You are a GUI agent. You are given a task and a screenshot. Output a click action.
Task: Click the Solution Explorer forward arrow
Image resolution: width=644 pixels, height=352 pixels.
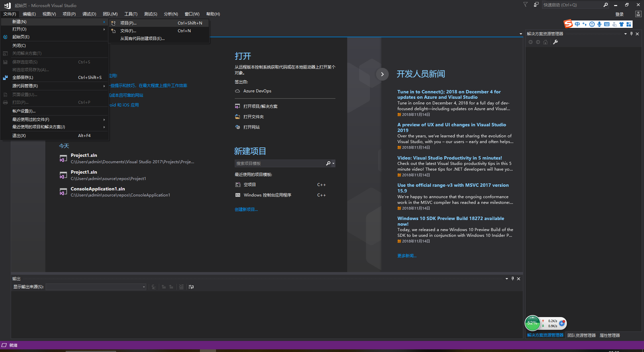(x=538, y=42)
